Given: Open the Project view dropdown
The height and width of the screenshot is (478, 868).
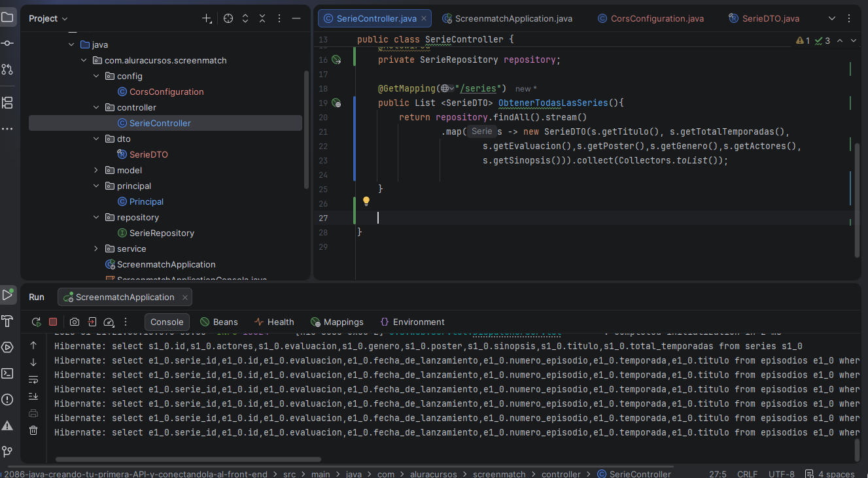Looking at the screenshot, I should coord(48,19).
